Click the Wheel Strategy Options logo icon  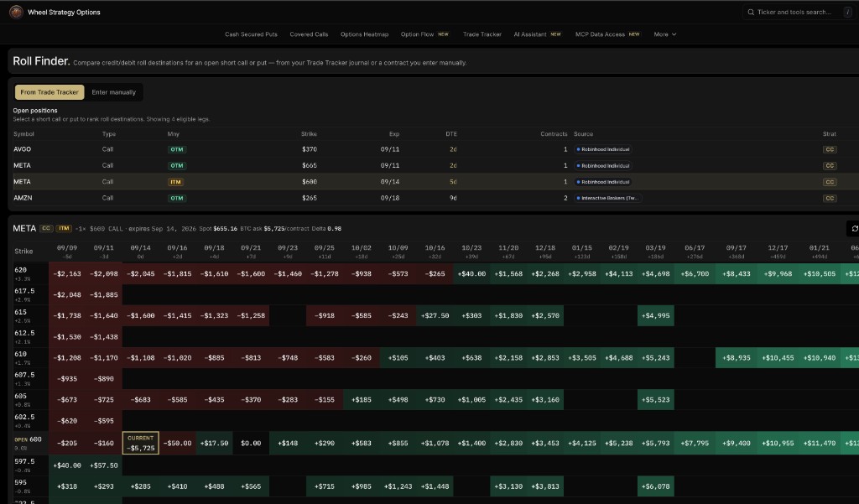click(16, 12)
